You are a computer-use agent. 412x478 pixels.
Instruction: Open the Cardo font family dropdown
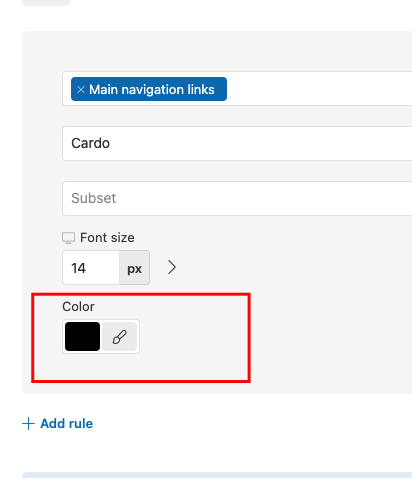(x=237, y=144)
